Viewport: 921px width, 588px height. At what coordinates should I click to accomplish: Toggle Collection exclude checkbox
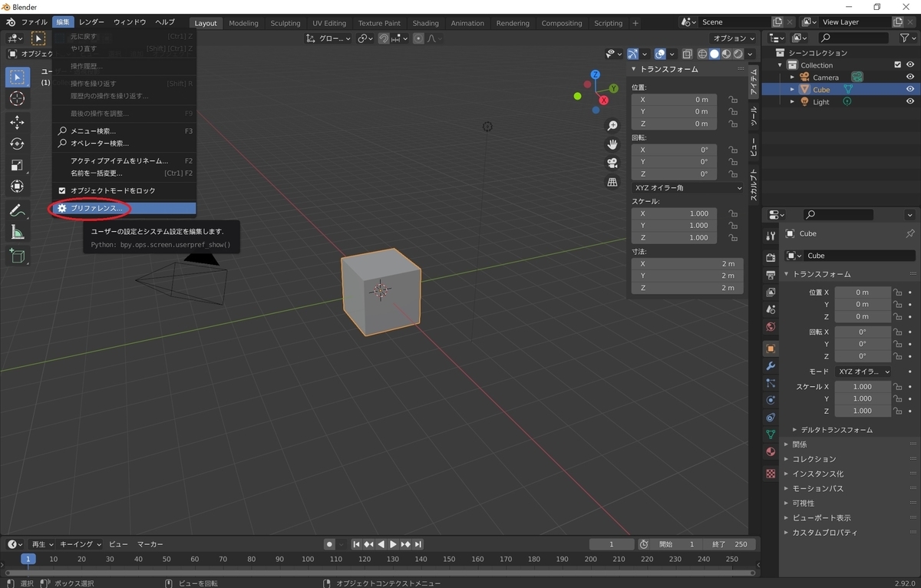pos(898,65)
